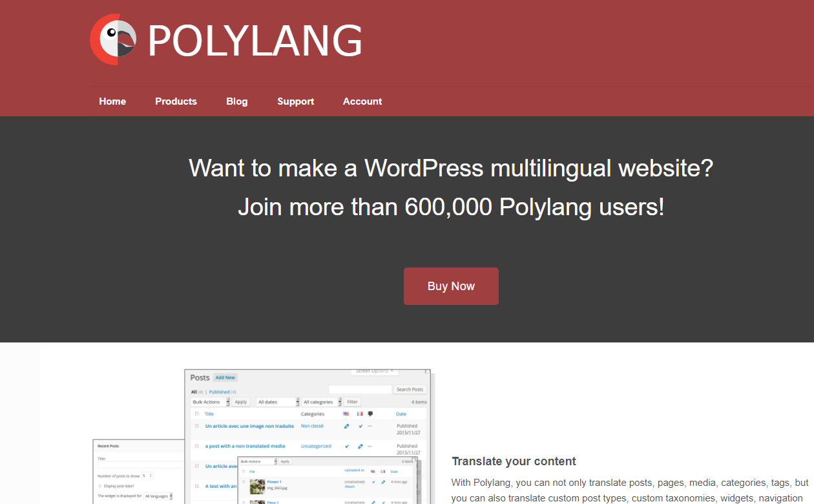The image size is (814, 504).
Task: Open the 'A test with an' post link
Action: point(220,486)
